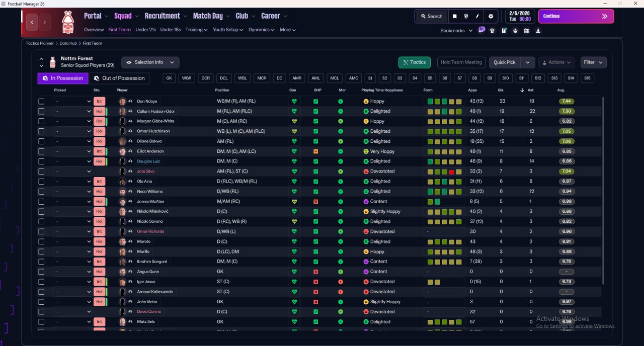
Task: Tick the checkbox for Murillo
Action: point(41,251)
